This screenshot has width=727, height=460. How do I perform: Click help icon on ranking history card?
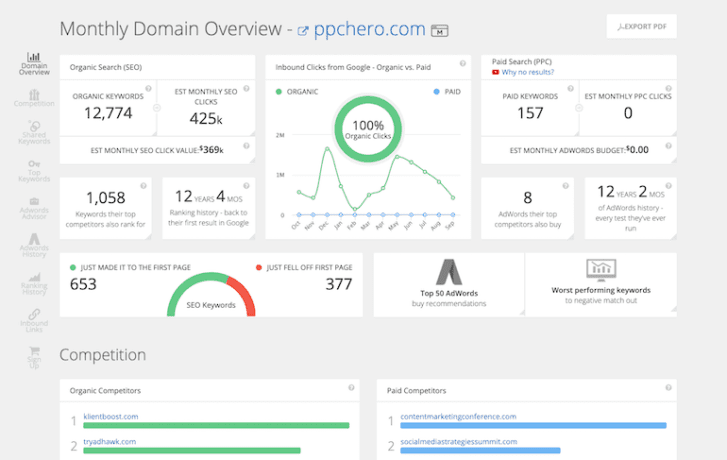pyautogui.click(x=246, y=185)
